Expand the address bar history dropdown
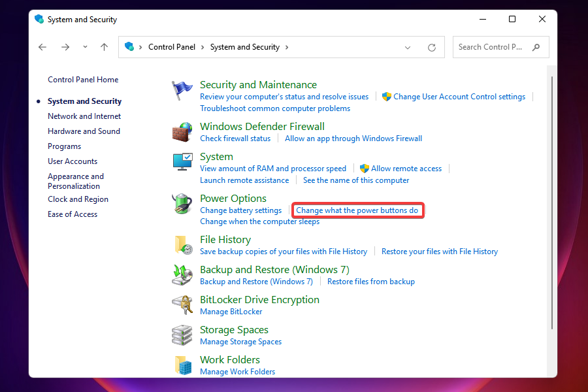588x392 pixels. pyautogui.click(x=408, y=48)
